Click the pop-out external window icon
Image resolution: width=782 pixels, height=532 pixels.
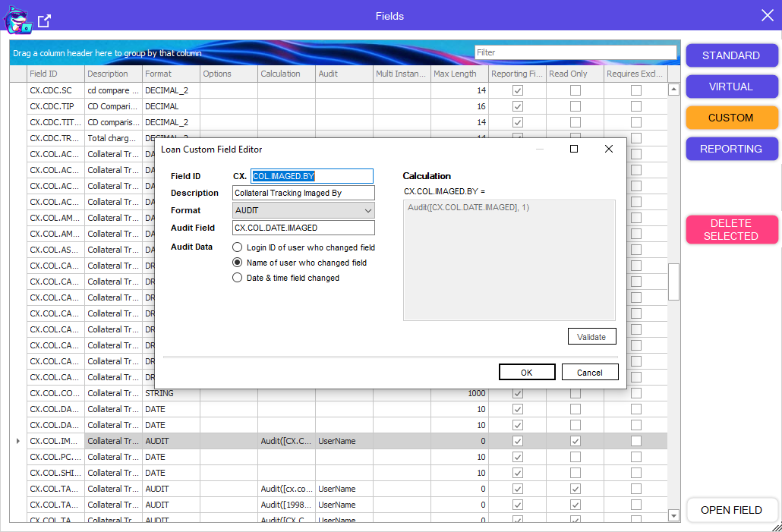45,21
